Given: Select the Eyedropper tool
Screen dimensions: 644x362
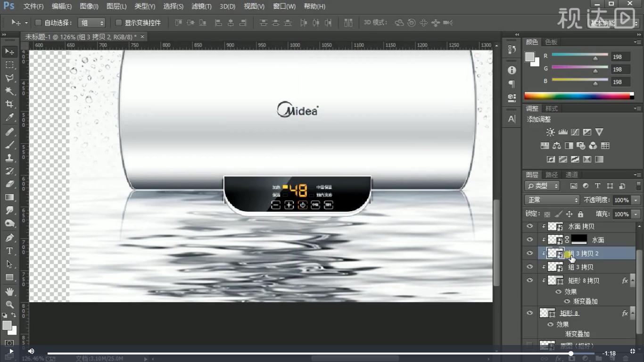Looking at the screenshot, I should tap(9, 117).
